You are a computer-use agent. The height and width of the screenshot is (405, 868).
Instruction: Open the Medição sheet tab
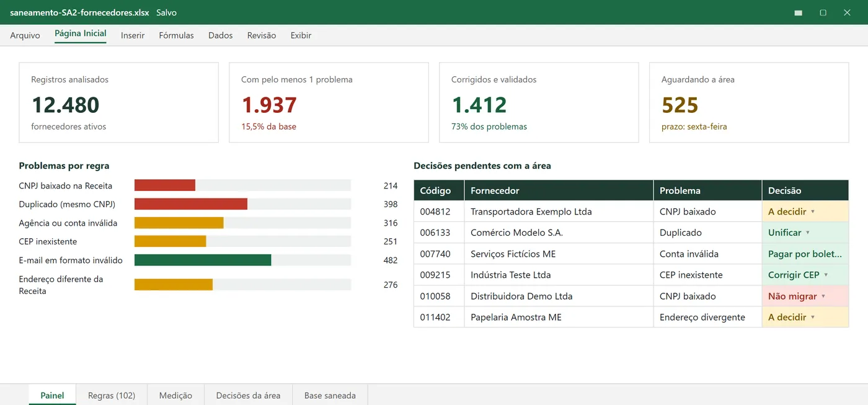175,395
